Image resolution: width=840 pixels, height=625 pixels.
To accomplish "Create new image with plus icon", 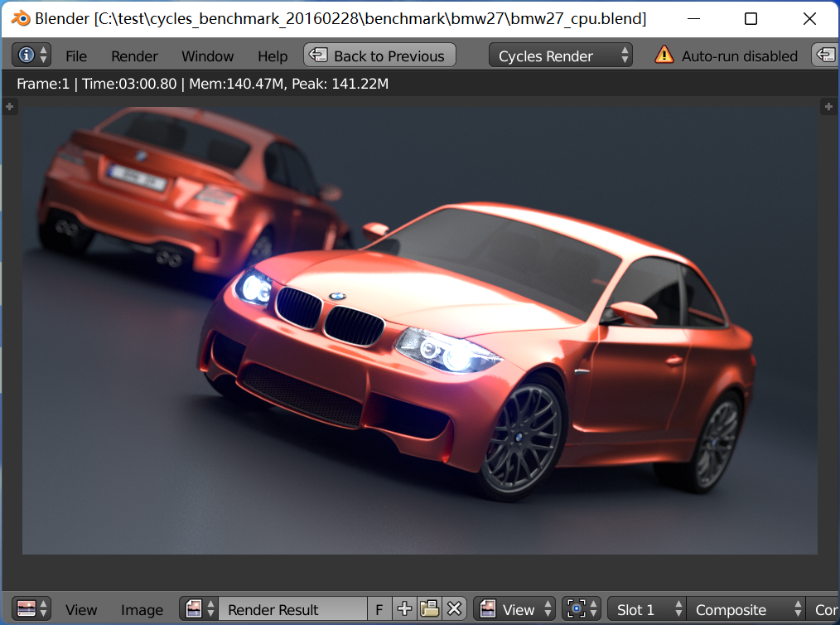I will 404,609.
